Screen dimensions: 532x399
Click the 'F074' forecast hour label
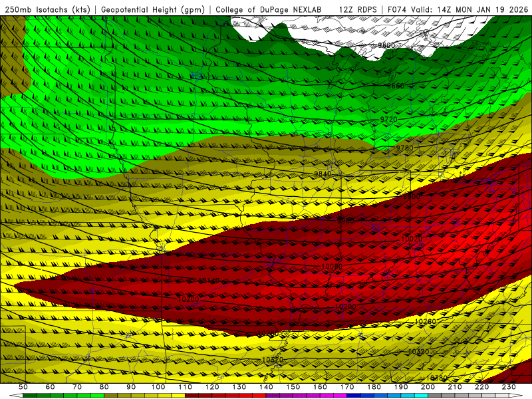coord(397,9)
